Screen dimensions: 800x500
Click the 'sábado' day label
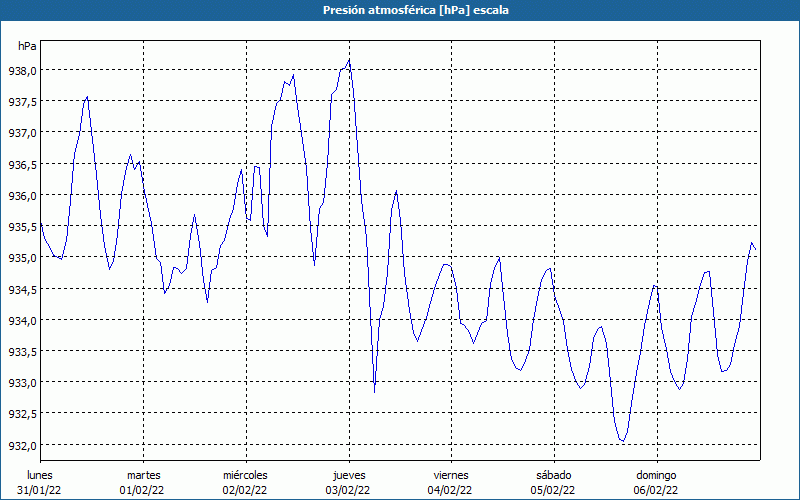coord(554,475)
